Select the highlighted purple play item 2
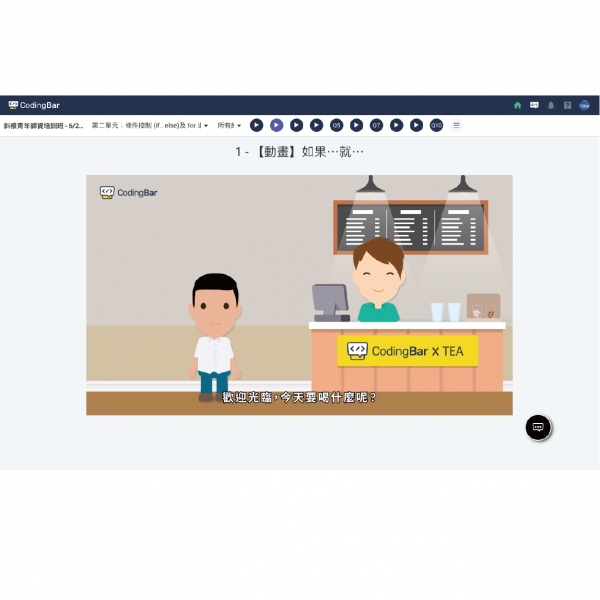Image resolution: width=600 pixels, height=600 pixels. coord(276,125)
